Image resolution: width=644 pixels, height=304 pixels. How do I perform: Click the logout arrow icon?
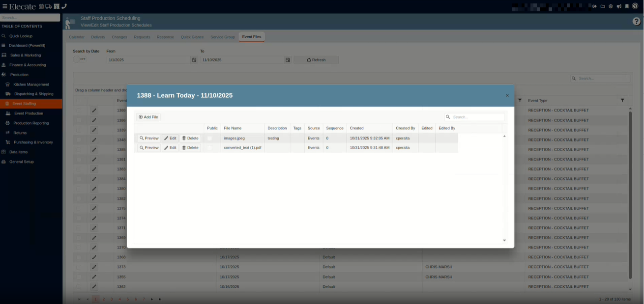point(594,6)
